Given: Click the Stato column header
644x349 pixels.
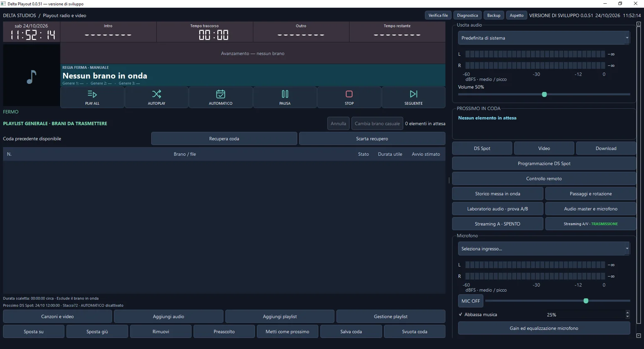Looking at the screenshot, I should coord(364,154).
